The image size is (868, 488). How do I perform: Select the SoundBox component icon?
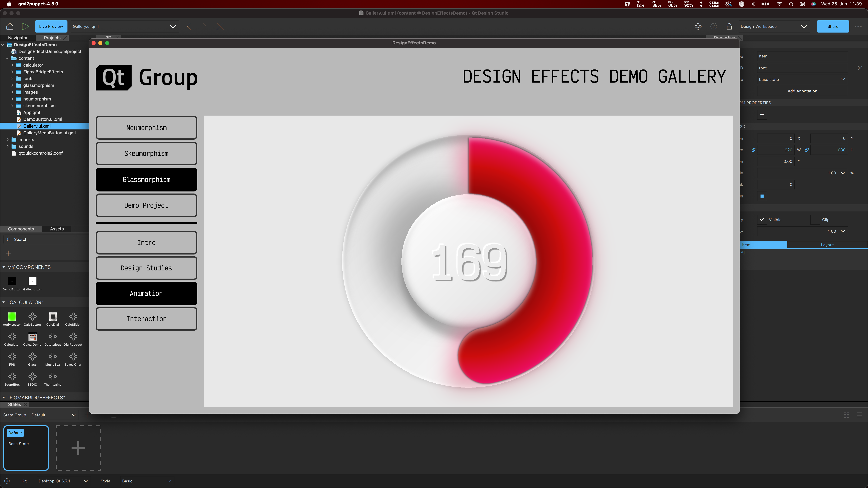(x=12, y=377)
